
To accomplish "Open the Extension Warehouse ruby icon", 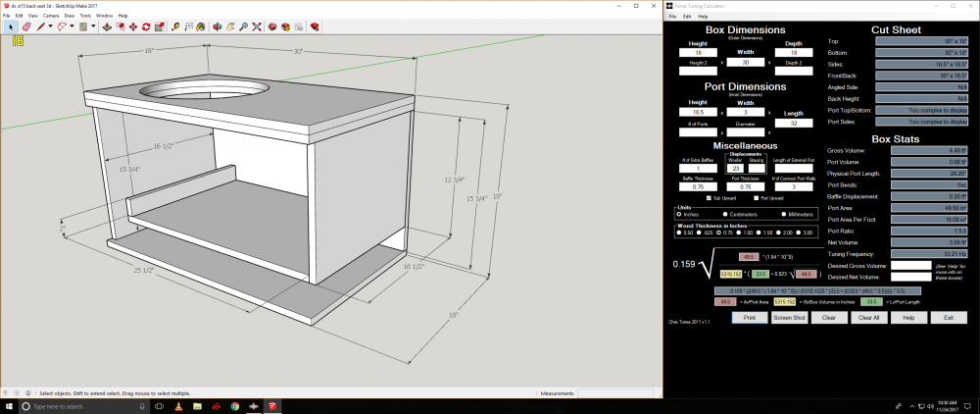I will click(x=315, y=26).
